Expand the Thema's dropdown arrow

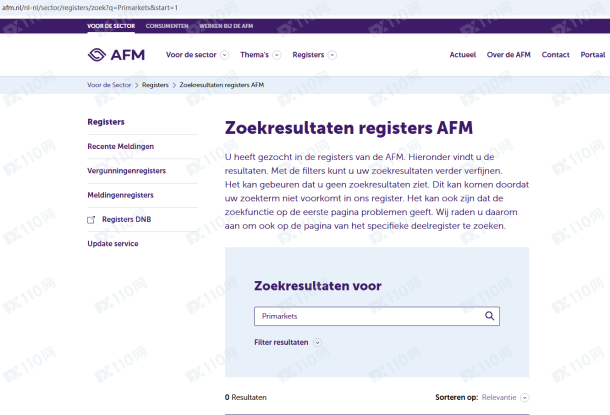point(277,55)
